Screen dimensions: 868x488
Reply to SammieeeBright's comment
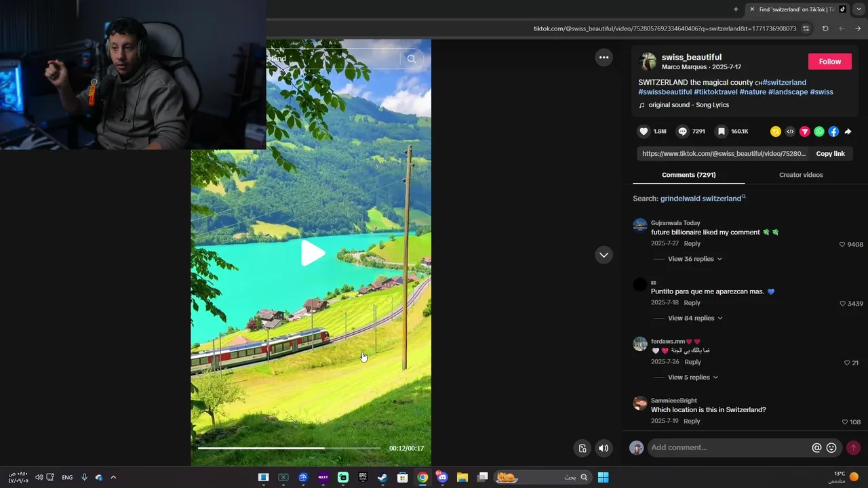point(692,421)
